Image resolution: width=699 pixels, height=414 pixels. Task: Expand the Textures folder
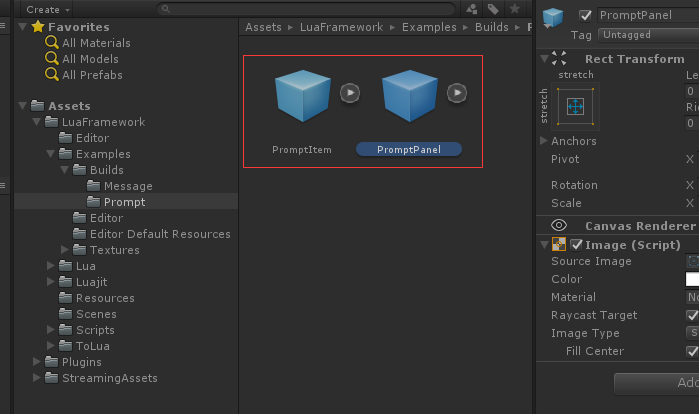coord(65,250)
